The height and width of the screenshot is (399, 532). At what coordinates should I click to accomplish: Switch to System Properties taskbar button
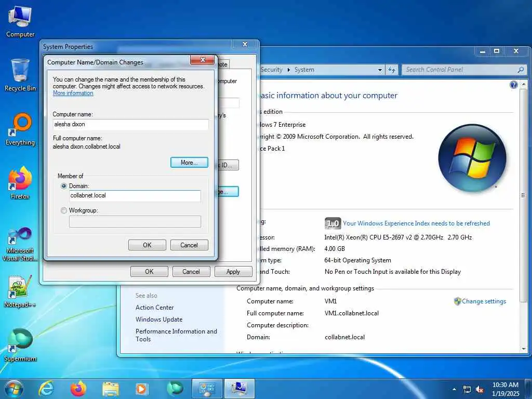(x=239, y=389)
